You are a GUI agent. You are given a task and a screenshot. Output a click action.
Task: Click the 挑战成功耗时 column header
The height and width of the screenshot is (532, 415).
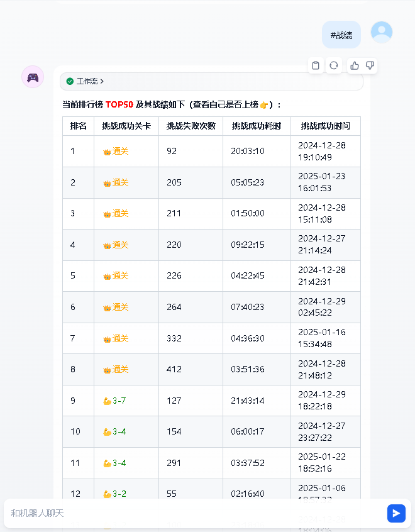coord(256,126)
